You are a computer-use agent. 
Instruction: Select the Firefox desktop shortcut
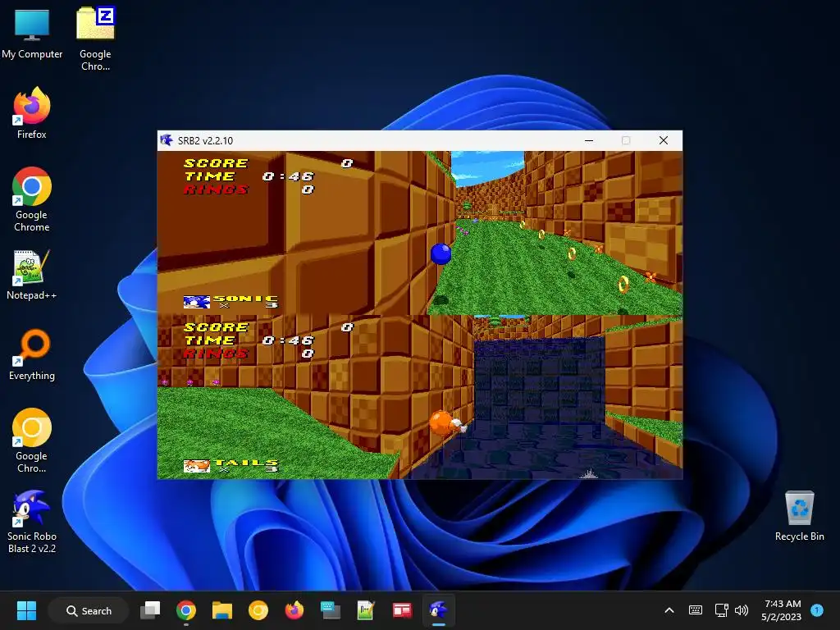point(32,113)
